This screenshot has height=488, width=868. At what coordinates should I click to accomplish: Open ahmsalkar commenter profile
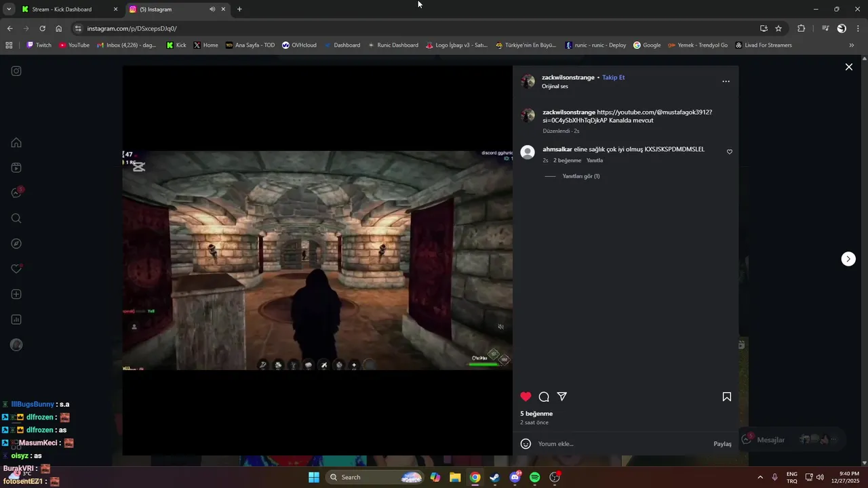[x=557, y=149]
